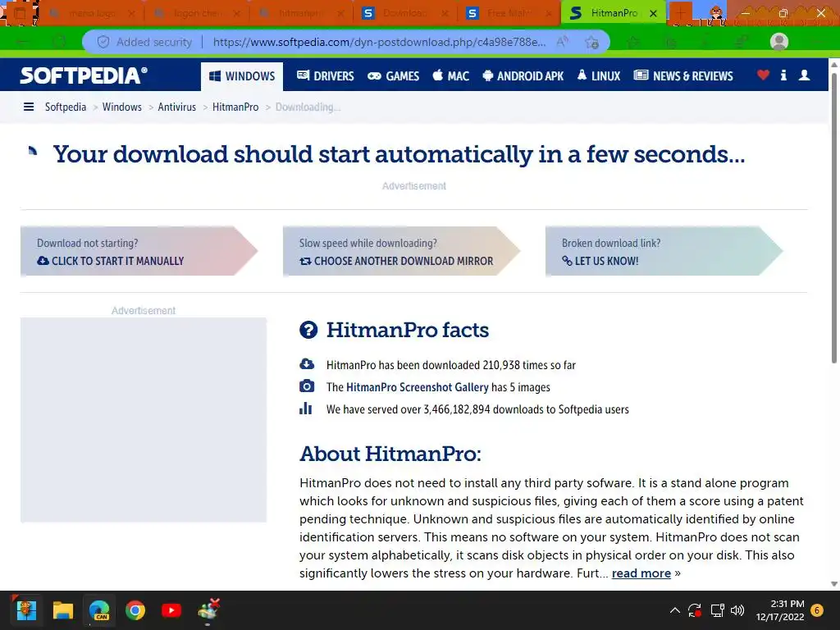The height and width of the screenshot is (630, 840).
Task: Click the browser refresh button
Action: [59, 42]
